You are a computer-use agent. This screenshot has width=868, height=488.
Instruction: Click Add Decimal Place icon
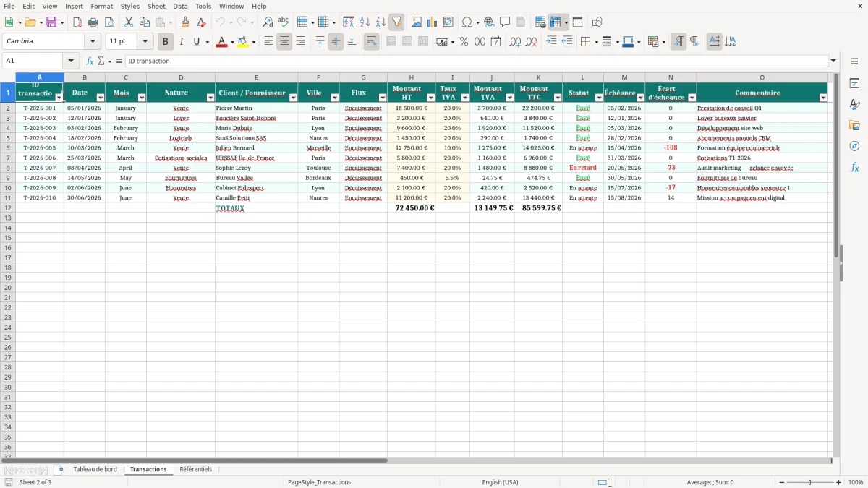[x=516, y=42]
